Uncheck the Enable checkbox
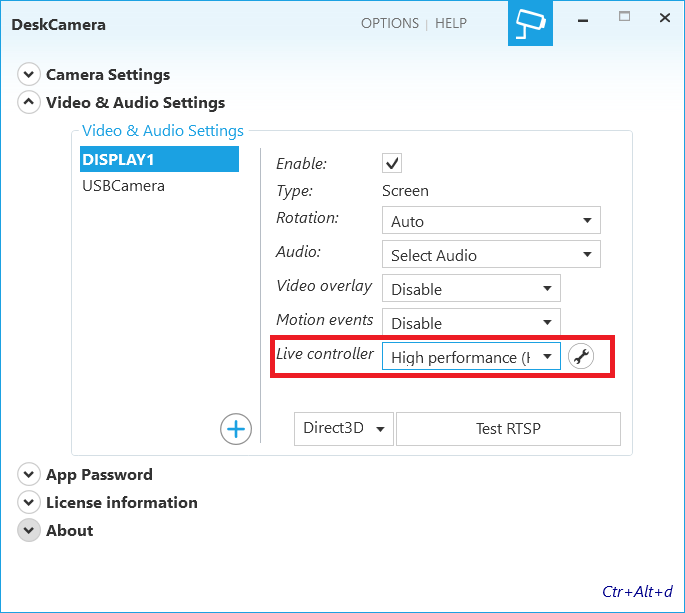Viewport: 685px width, 613px height. pos(393,163)
